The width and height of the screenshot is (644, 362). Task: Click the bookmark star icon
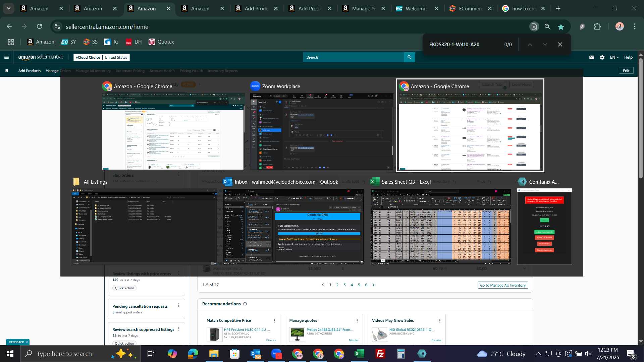561,27
